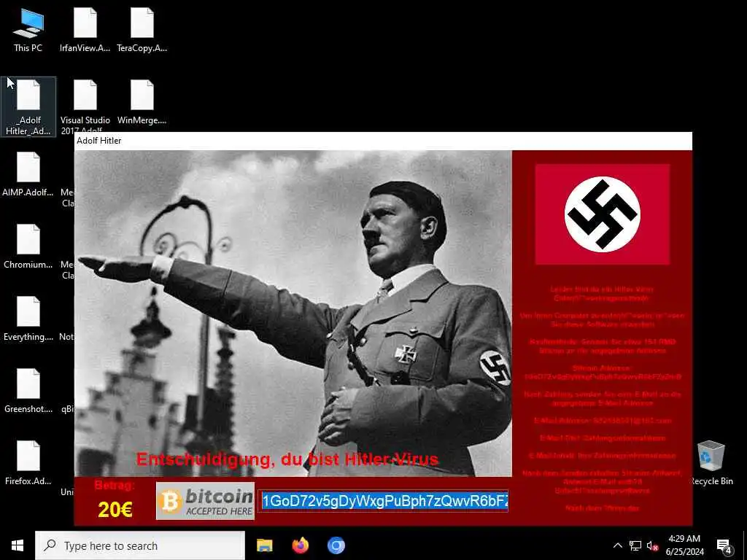Click the 'Betrag:' label
The width and height of the screenshot is (747, 560).
(115, 485)
